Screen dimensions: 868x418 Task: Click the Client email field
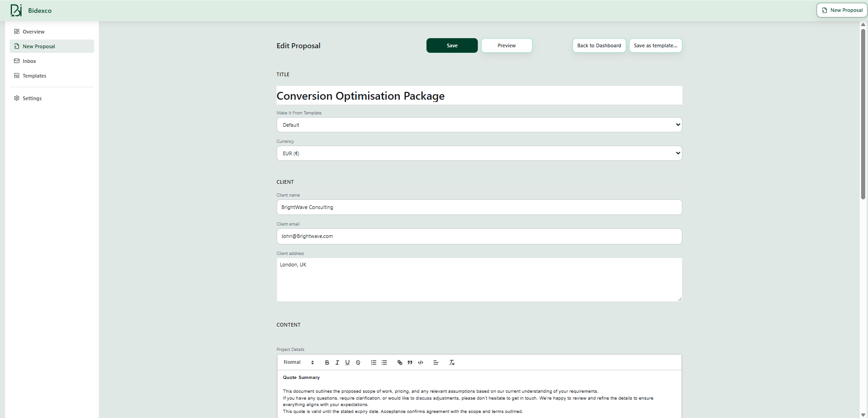click(479, 236)
